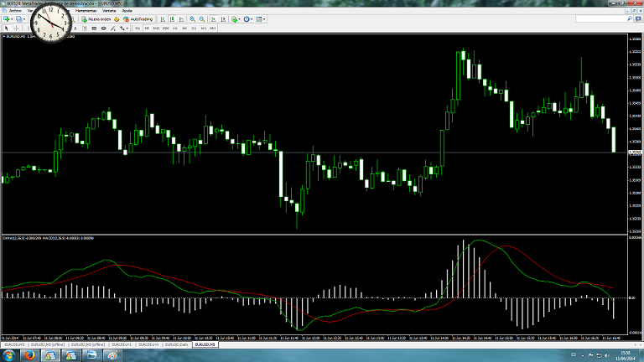Click the MACD indicator label text
This screenshot has width=644, height=362.
click(x=68, y=238)
